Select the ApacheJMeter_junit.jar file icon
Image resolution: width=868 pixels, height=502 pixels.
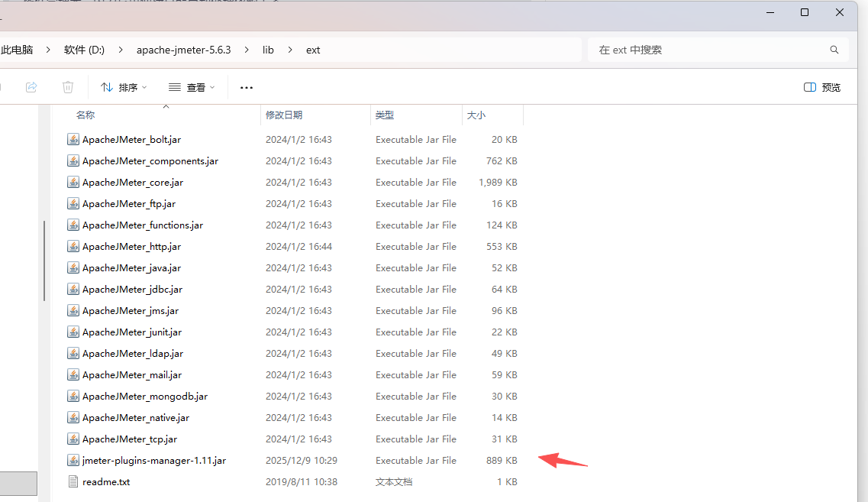73,332
